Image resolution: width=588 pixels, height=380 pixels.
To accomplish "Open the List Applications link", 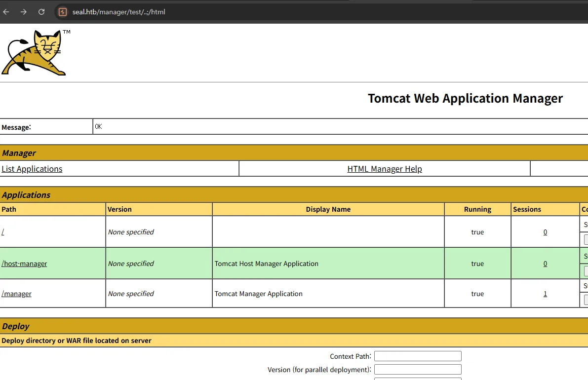I will [32, 169].
